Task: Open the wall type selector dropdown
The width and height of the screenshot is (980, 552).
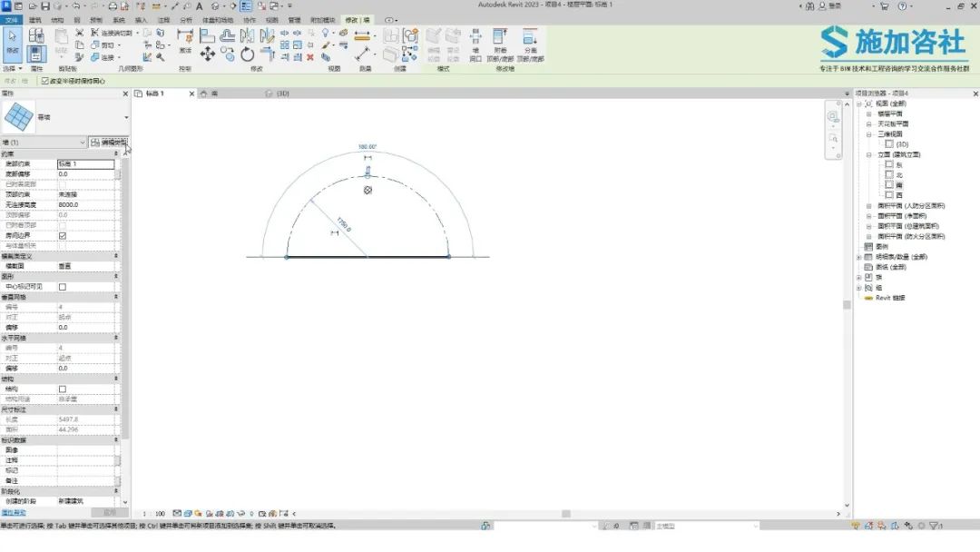Action: point(126,117)
